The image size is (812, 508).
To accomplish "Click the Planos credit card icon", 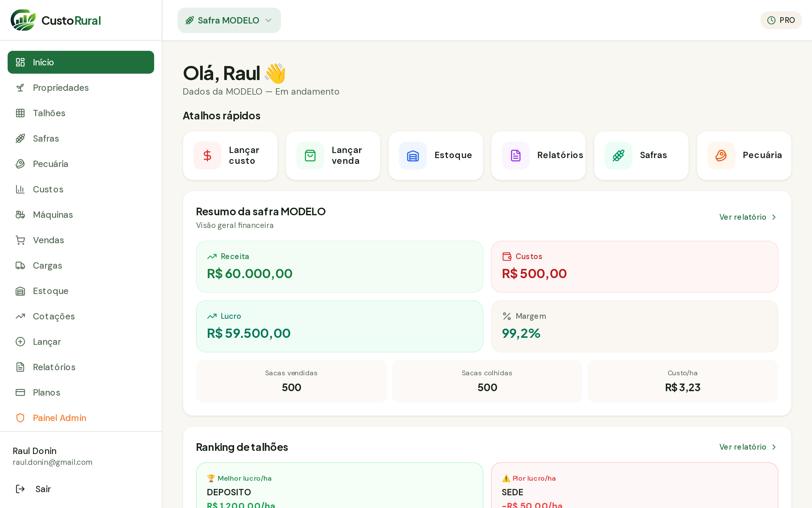I will point(20,392).
